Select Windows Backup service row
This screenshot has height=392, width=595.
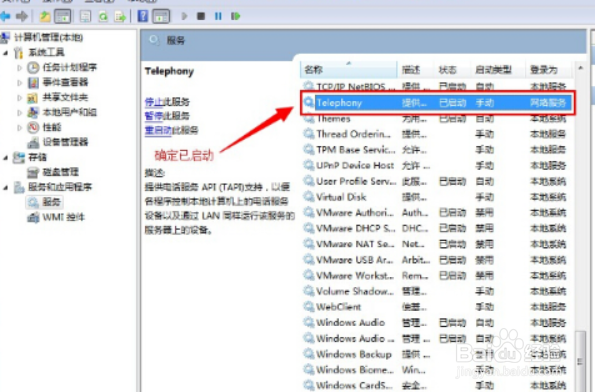point(436,354)
